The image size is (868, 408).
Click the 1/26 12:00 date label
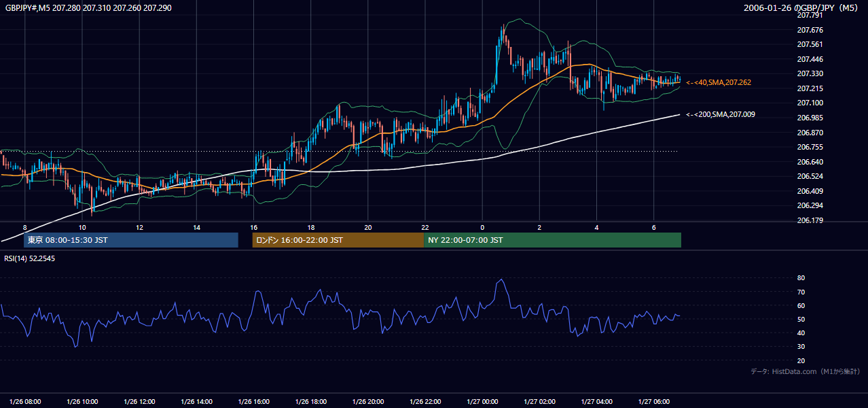pos(139,401)
